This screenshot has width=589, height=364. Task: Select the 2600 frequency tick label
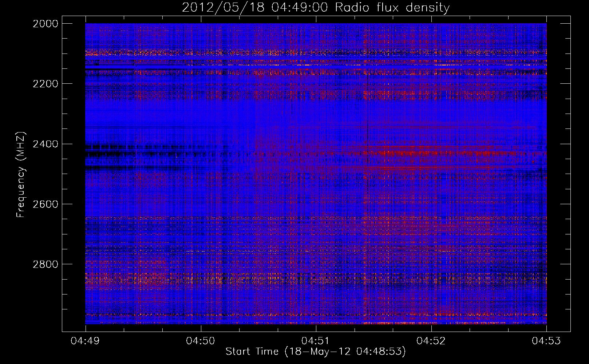[46, 204]
